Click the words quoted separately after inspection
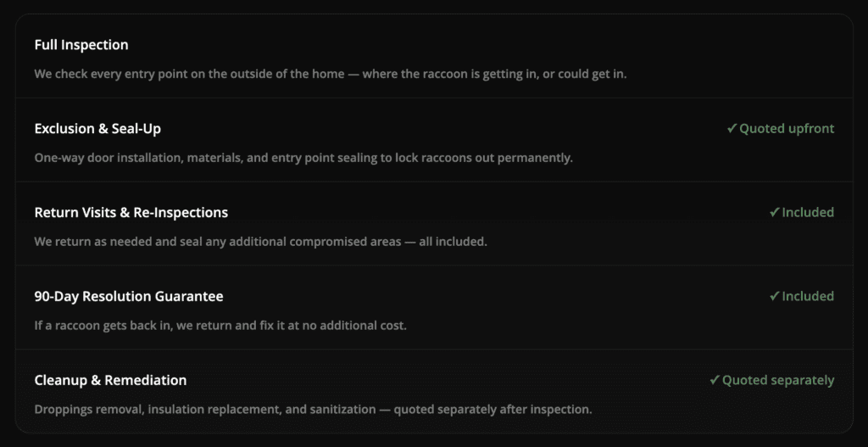This screenshot has height=447, width=868. point(492,410)
